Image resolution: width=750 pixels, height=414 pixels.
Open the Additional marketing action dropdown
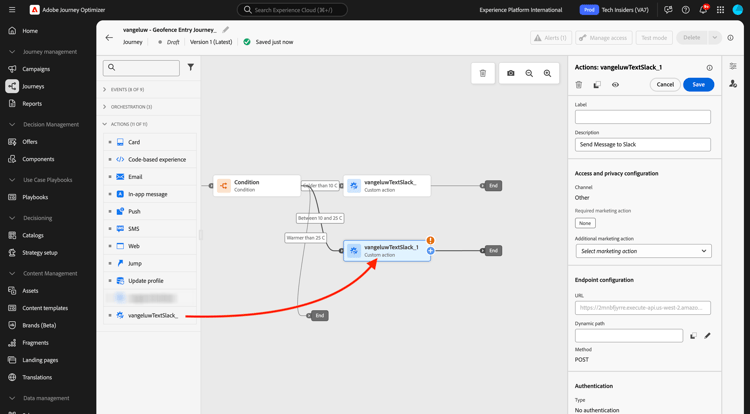tap(643, 251)
